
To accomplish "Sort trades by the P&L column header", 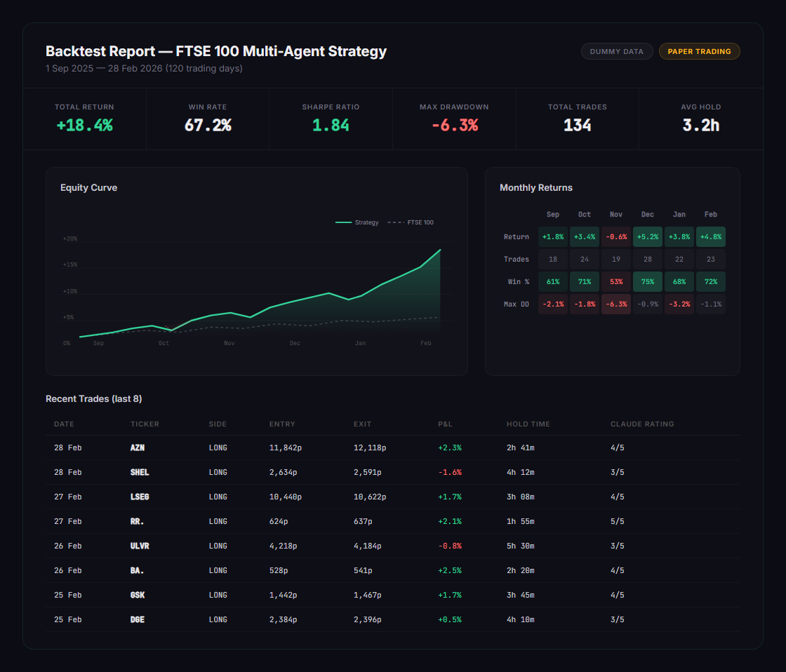I will (x=445, y=424).
